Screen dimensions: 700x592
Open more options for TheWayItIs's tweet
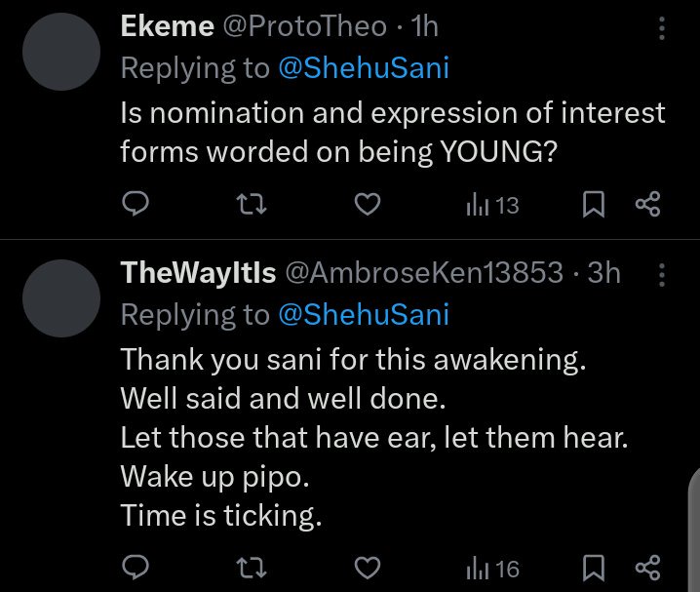(662, 275)
